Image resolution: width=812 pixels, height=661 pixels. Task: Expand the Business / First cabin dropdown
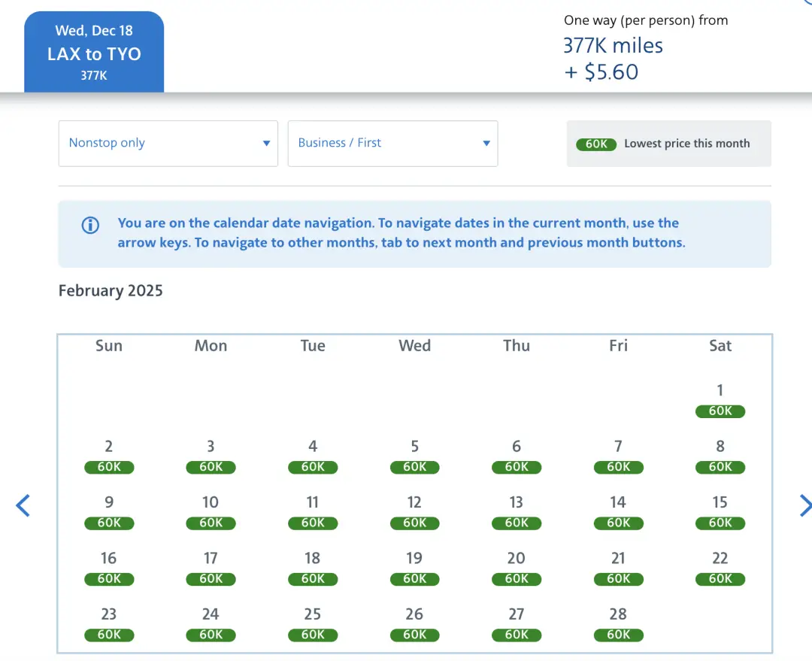[392, 144]
